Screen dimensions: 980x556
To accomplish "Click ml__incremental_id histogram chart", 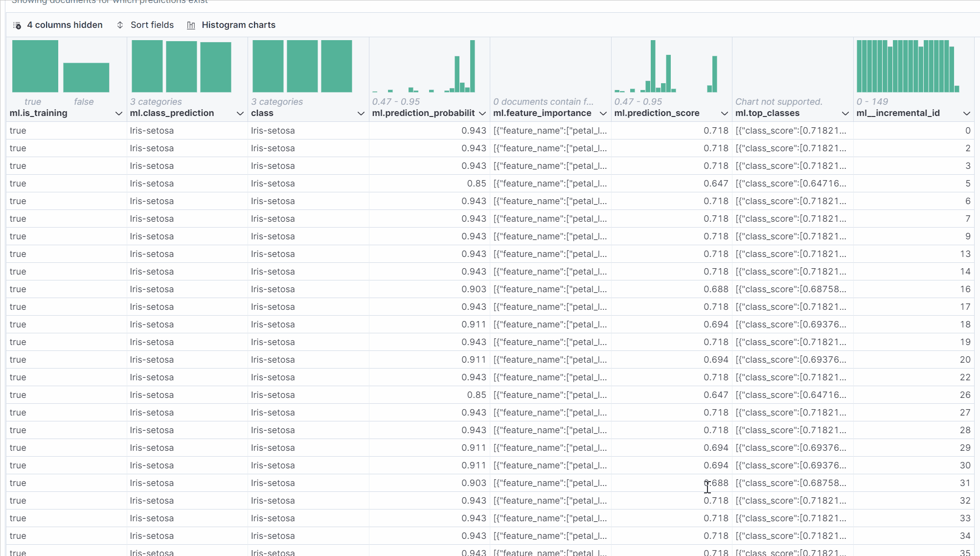I will click(908, 66).
